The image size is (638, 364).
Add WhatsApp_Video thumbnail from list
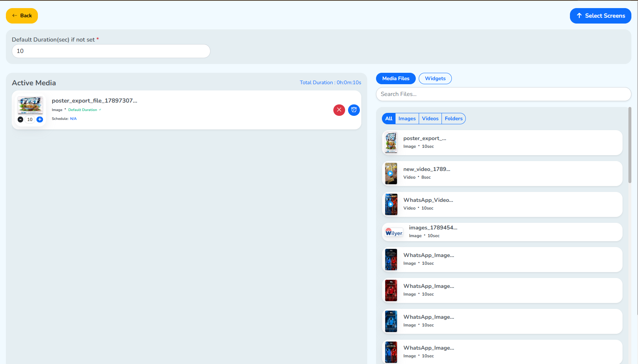[391, 204]
